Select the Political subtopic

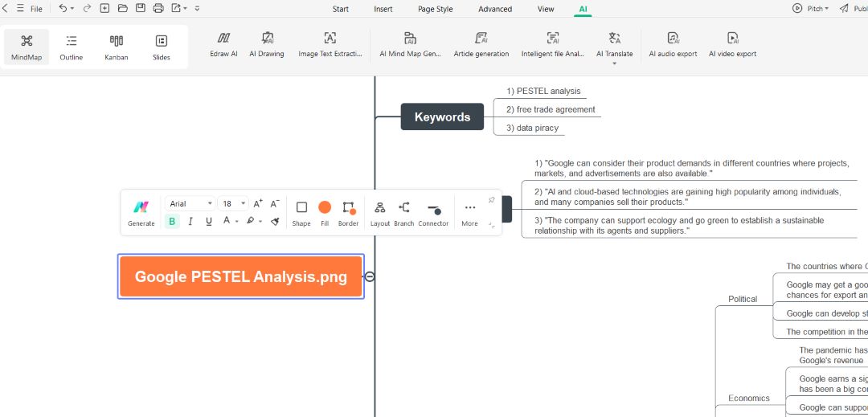click(743, 299)
